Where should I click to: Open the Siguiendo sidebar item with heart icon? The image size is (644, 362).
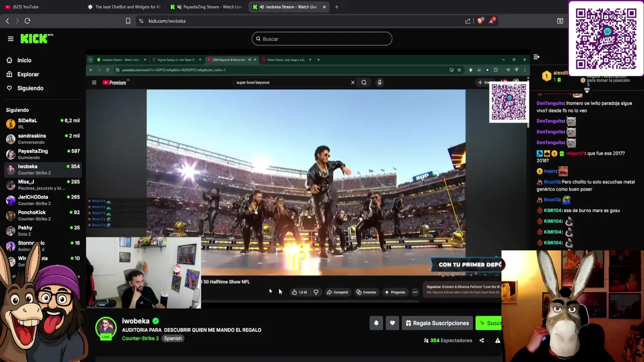pos(30,88)
